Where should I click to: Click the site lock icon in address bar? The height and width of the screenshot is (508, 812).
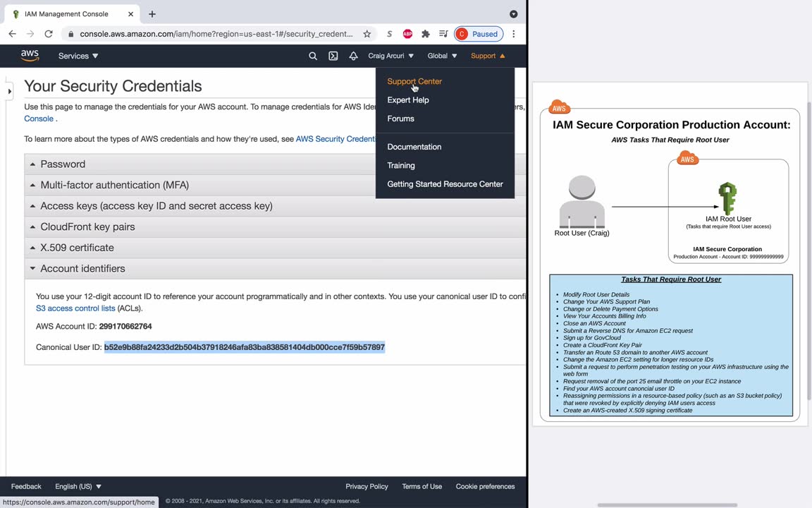(71, 34)
